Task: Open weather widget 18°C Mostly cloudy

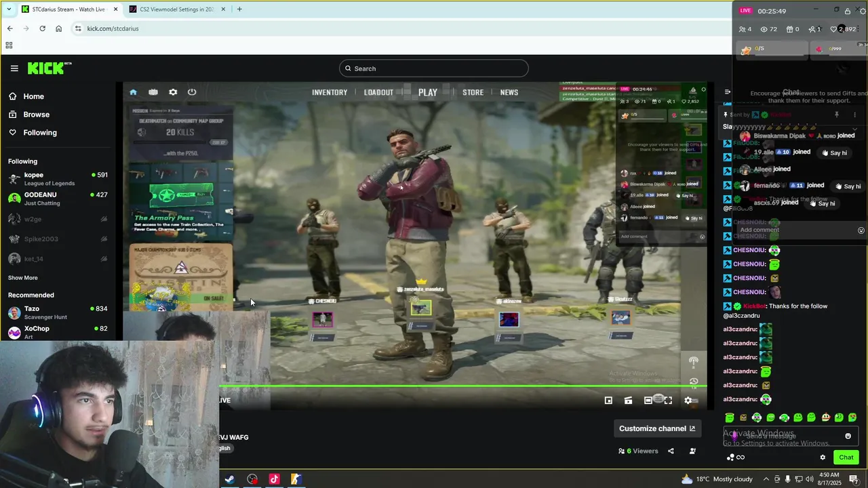Action: (717, 479)
